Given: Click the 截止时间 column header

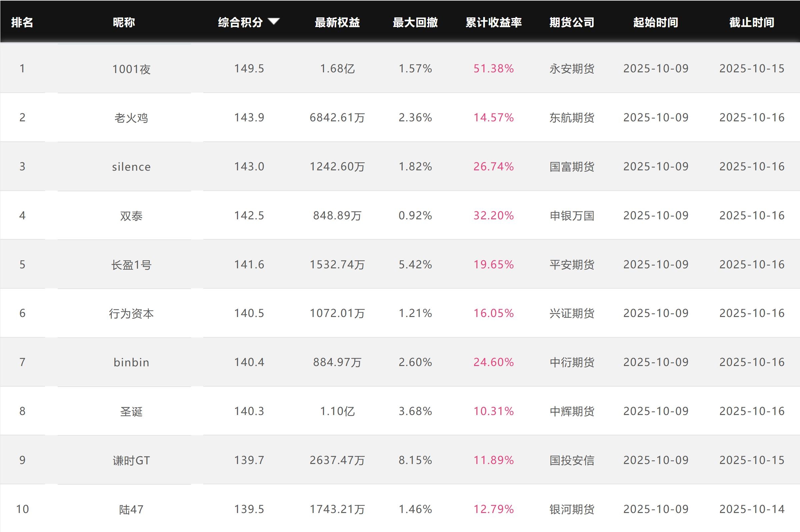Looking at the screenshot, I should click(751, 22).
